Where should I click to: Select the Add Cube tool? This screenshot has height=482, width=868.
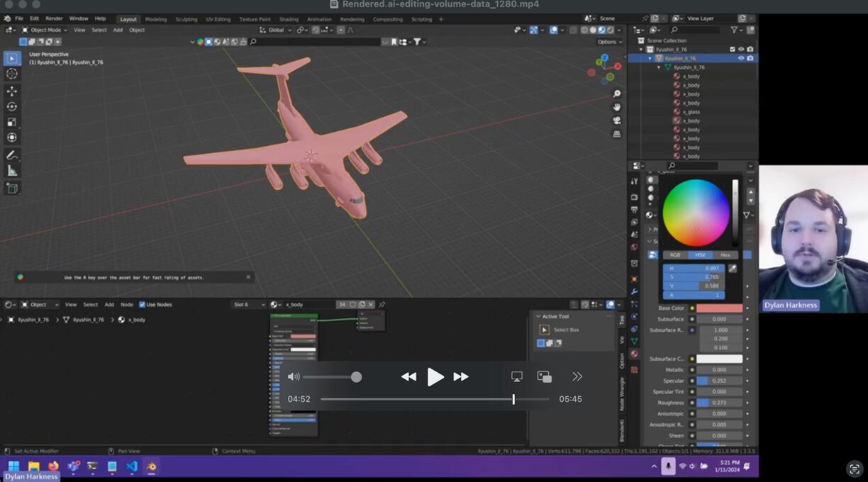click(12, 189)
